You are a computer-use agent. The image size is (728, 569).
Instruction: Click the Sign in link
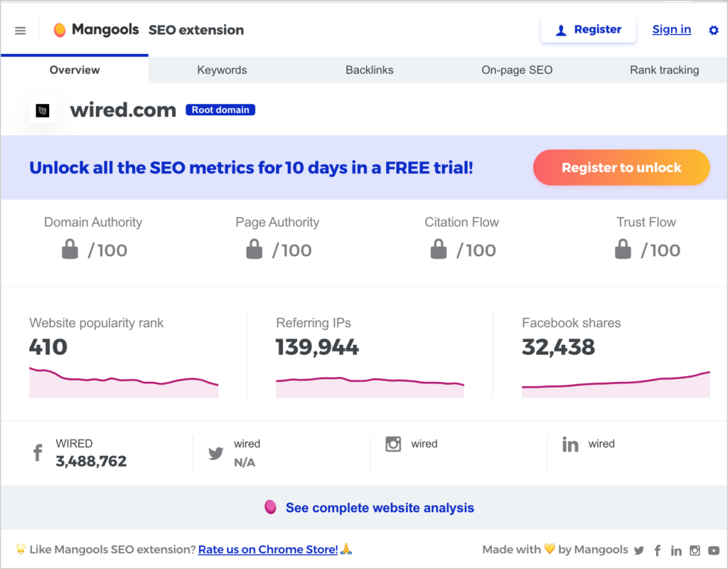671,30
